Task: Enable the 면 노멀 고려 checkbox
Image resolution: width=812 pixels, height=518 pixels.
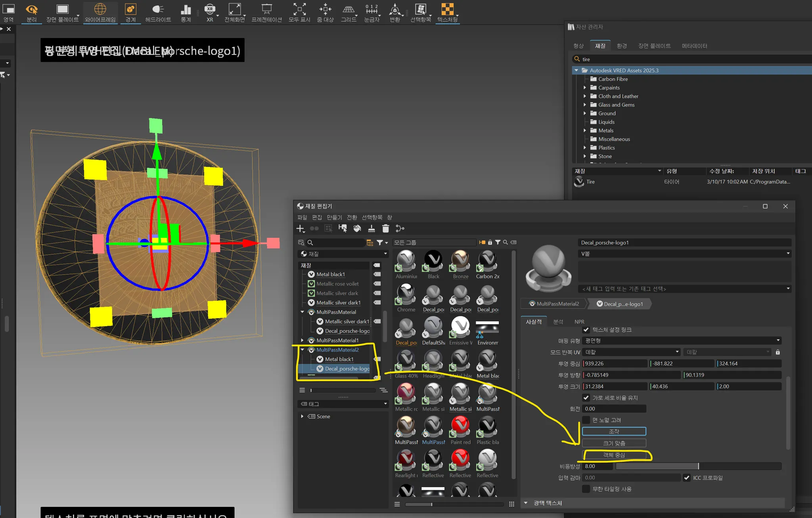Action: [x=586, y=420]
